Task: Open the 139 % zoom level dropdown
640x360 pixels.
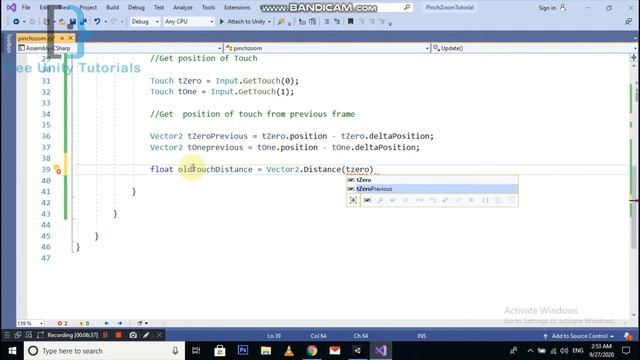Action: click(30, 323)
